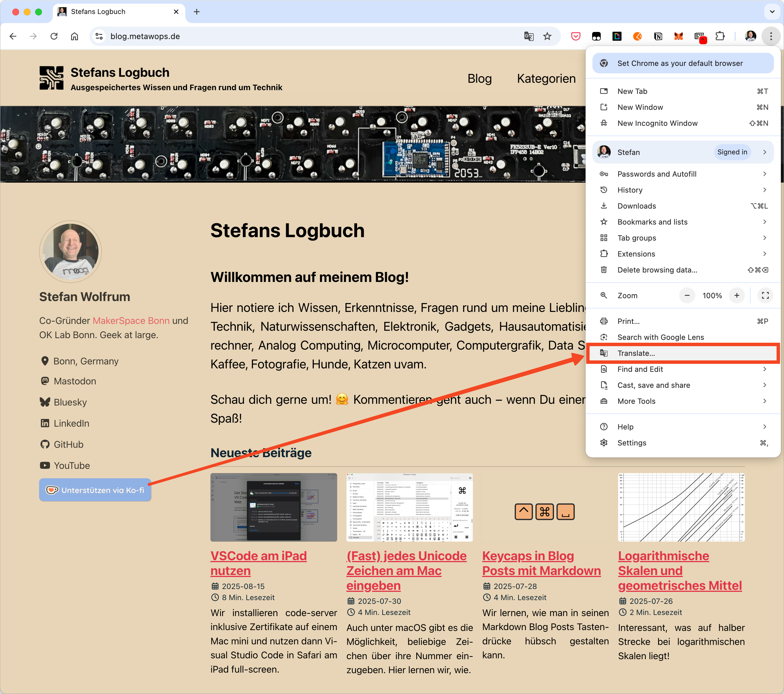Go to the home page button
Image resolution: width=784 pixels, height=694 pixels.
pos(75,36)
